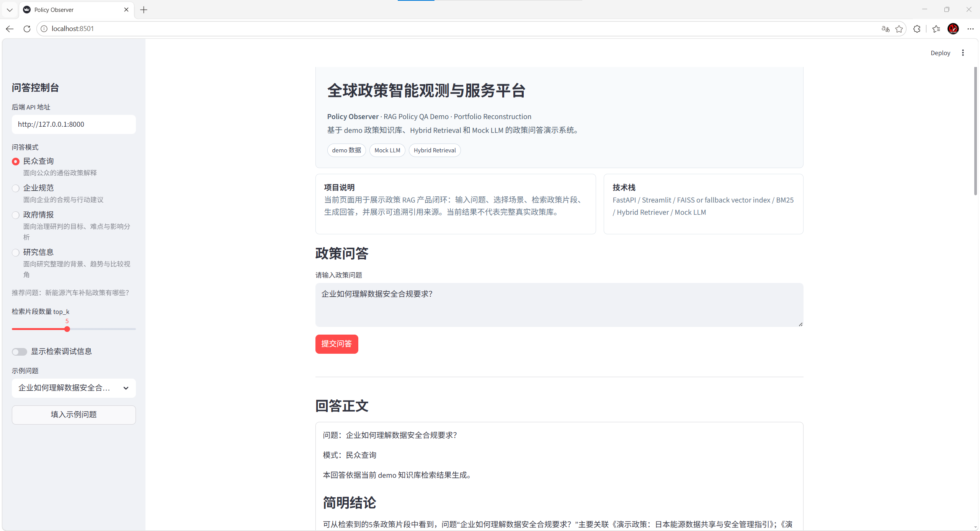Open the 示例问题 dropdown
The width and height of the screenshot is (980, 531).
tap(73, 388)
